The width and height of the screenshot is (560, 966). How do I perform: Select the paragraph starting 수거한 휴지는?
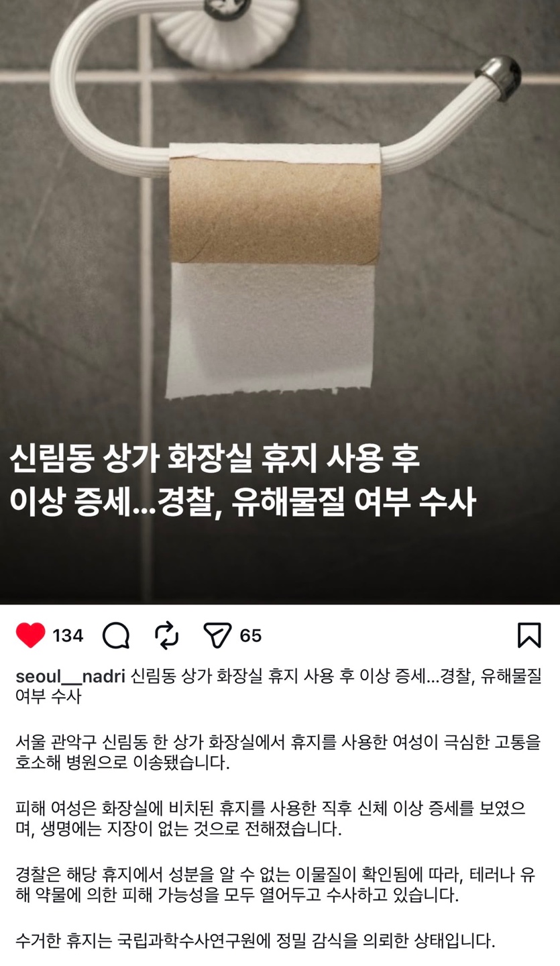(x=256, y=941)
